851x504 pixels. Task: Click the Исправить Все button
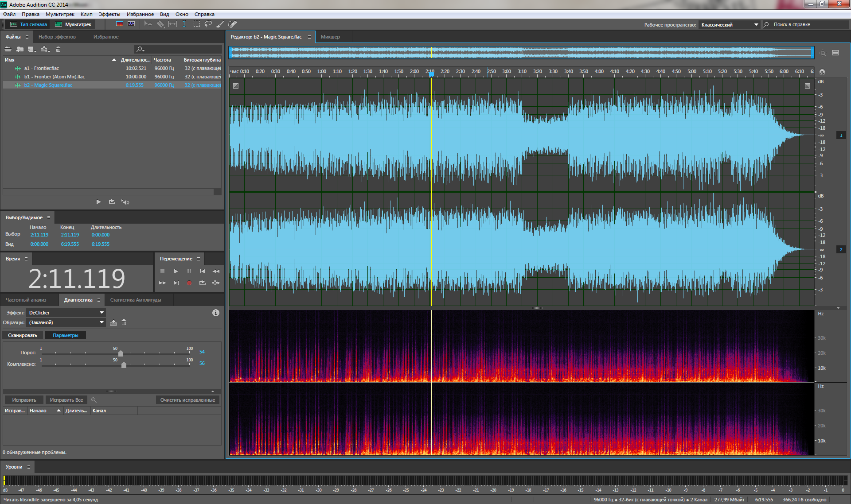(x=66, y=400)
